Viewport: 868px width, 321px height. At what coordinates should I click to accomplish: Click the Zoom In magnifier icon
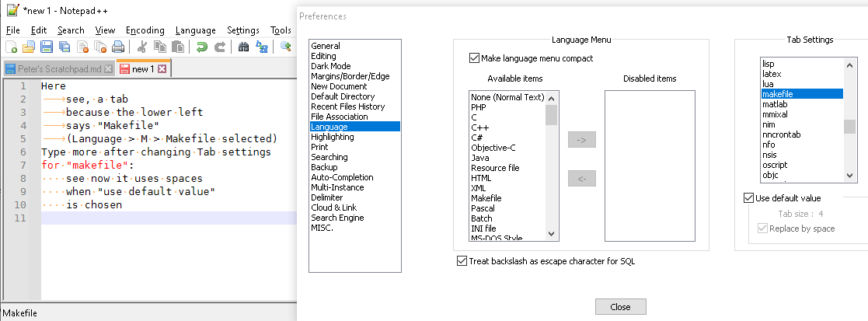coord(286,47)
